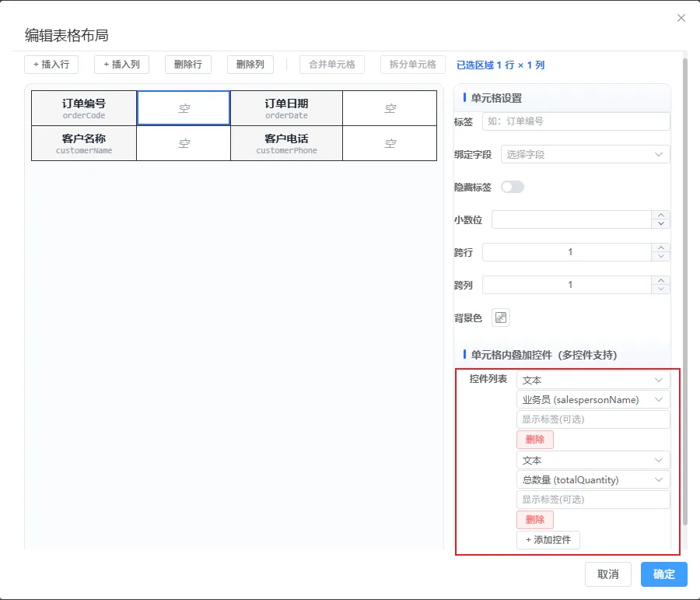Viewport: 700px width, 600px height.
Task: Increase the 跨行 value with up arrow
Action: [660, 248]
